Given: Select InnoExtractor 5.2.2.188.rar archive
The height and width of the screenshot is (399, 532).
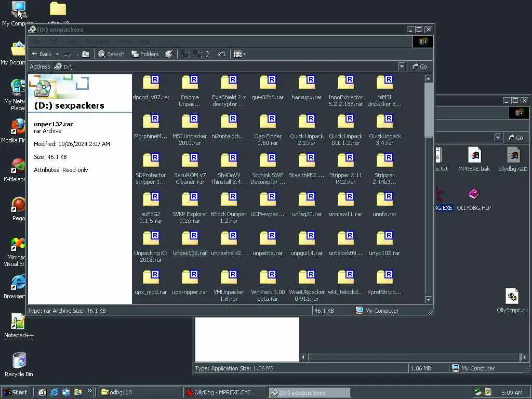Looking at the screenshot, I should coord(345,91).
